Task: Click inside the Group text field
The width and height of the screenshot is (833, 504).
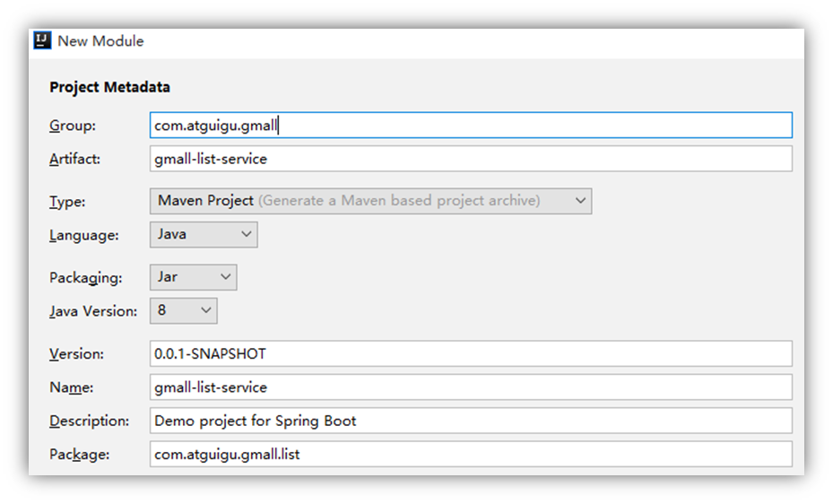Action: 471,126
